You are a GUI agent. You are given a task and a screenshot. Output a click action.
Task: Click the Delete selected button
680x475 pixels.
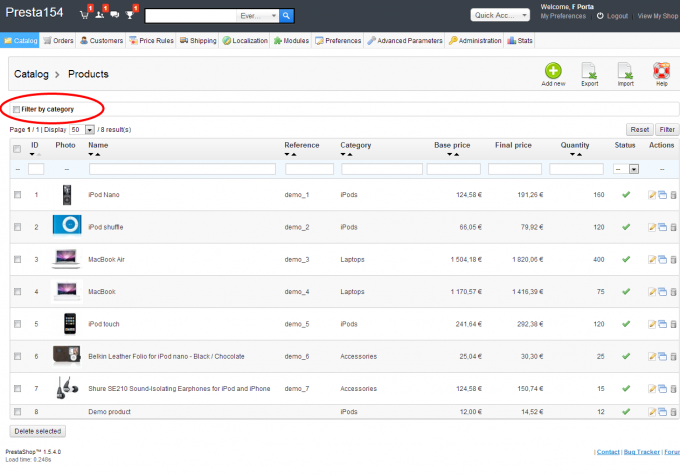coord(38,431)
